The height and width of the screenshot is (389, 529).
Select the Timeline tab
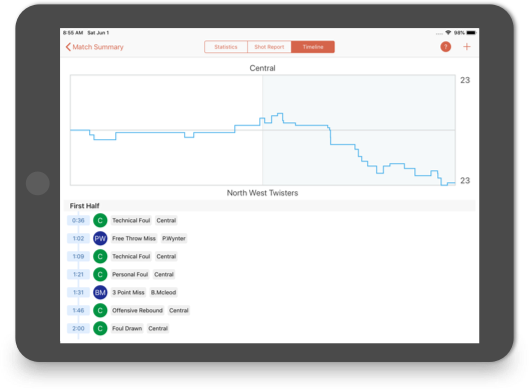tap(313, 47)
